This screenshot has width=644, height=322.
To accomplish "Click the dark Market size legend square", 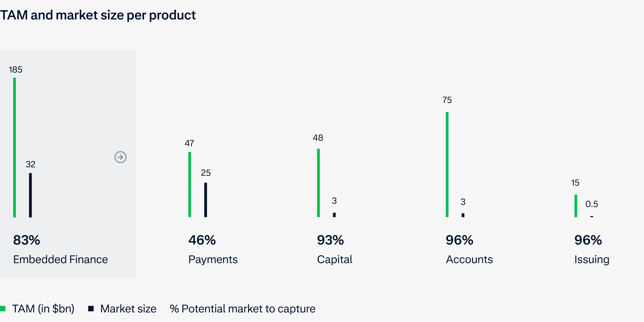I will [91, 309].
